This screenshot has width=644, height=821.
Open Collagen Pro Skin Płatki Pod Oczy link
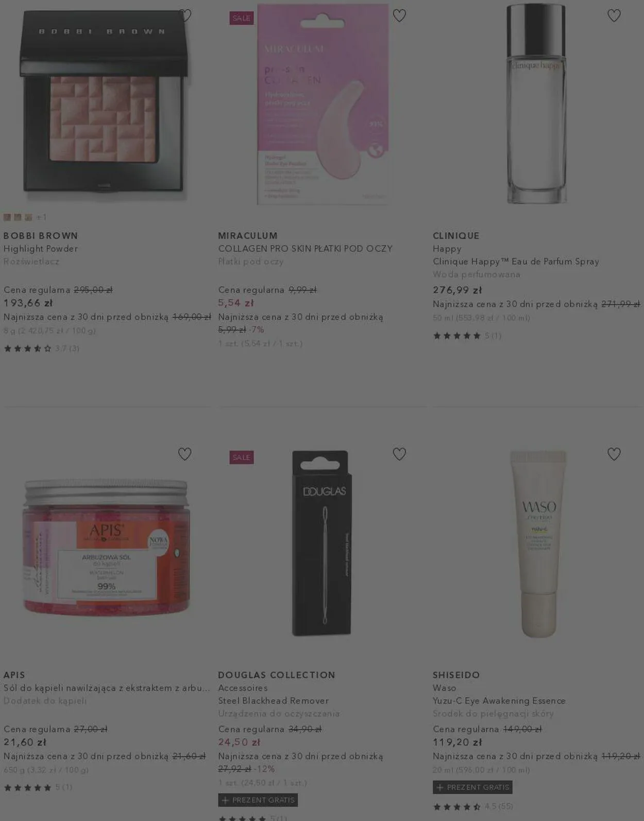pyautogui.click(x=305, y=249)
